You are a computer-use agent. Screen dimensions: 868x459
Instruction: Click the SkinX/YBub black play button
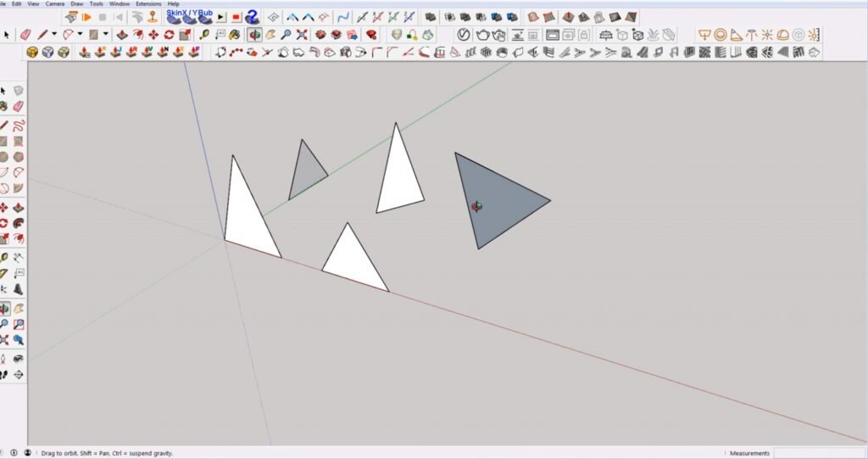click(x=221, y=17)
